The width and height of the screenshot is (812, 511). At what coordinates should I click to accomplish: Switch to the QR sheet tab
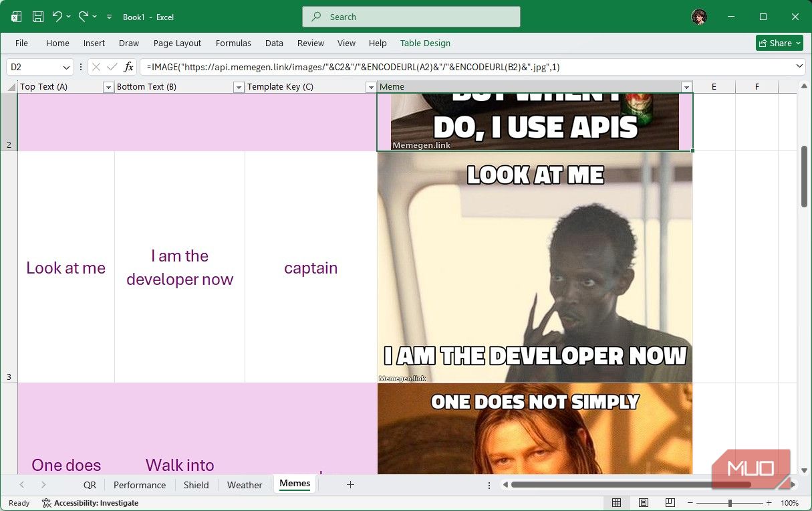tap(90, 485)
